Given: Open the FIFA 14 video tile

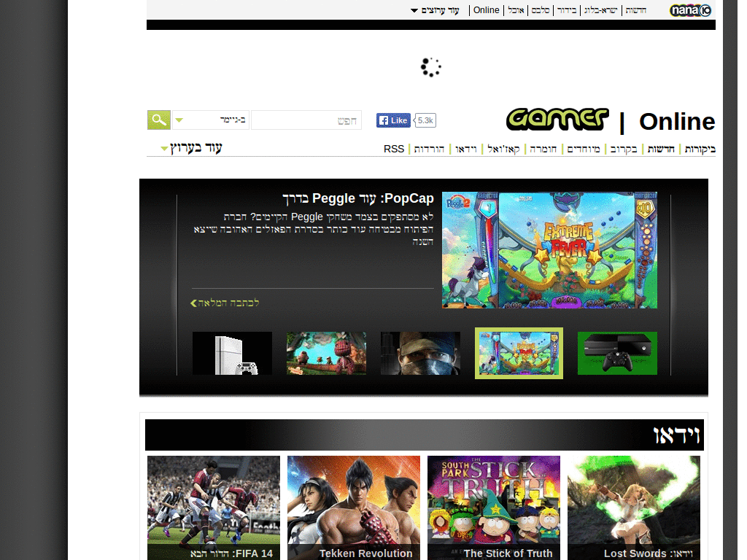Looking at the screenshot, I should pyautogui.click(x=214, y=507).
